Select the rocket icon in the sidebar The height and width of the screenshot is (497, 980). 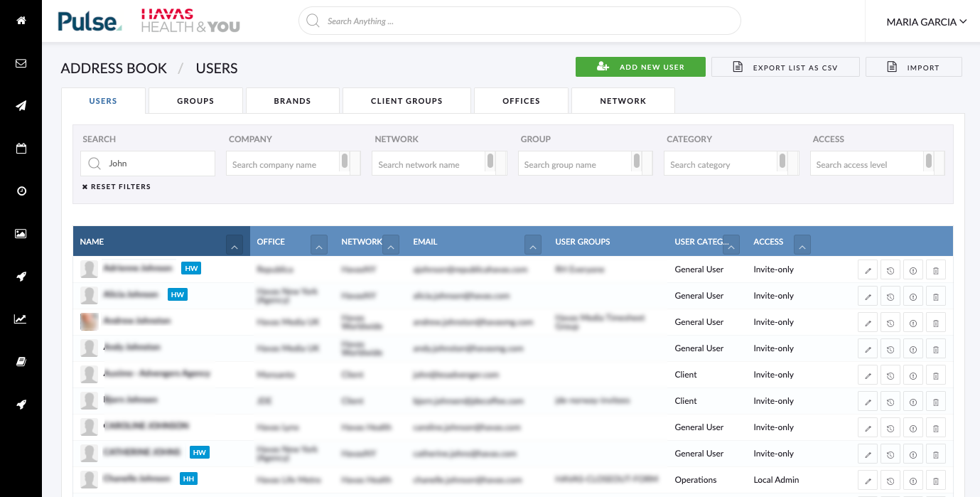21,276
